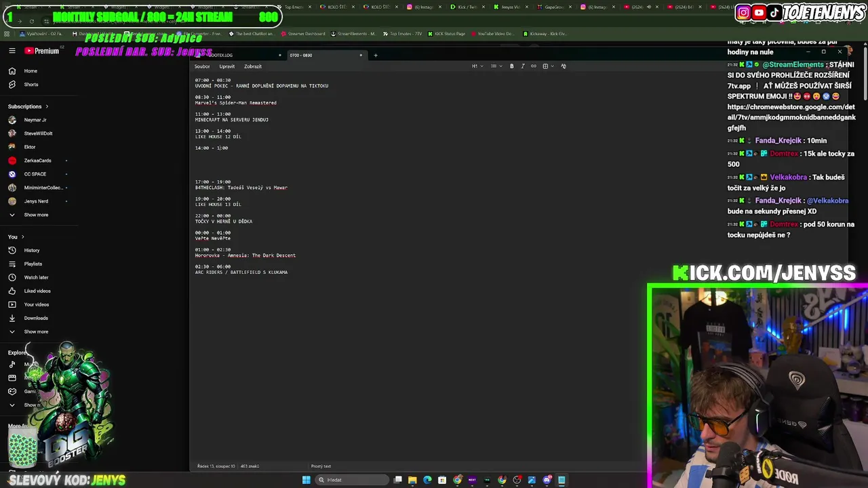Go to YouTube Home in sidebar

[31, 71]
